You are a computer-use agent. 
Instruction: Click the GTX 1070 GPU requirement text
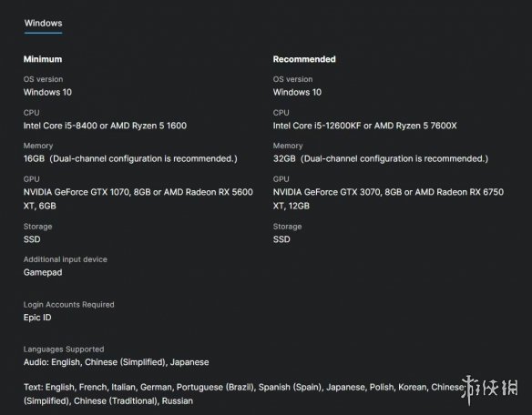pos(138,199)
